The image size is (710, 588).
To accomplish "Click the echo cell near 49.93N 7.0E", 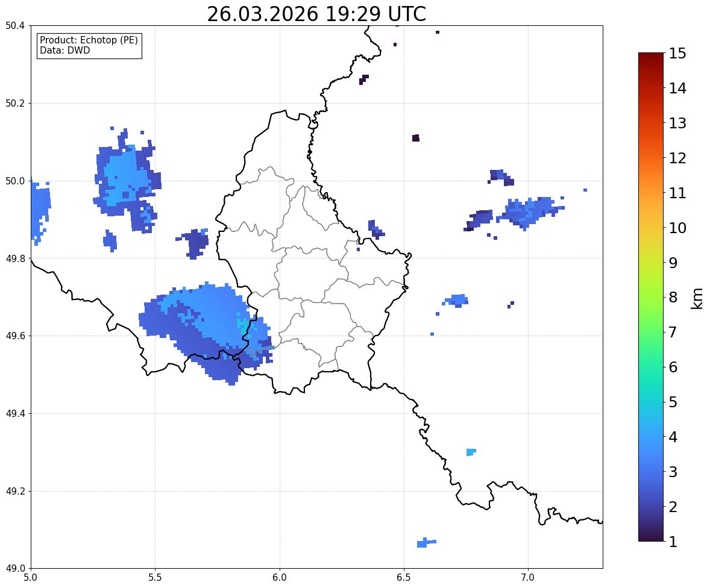I will pos(530,212).
